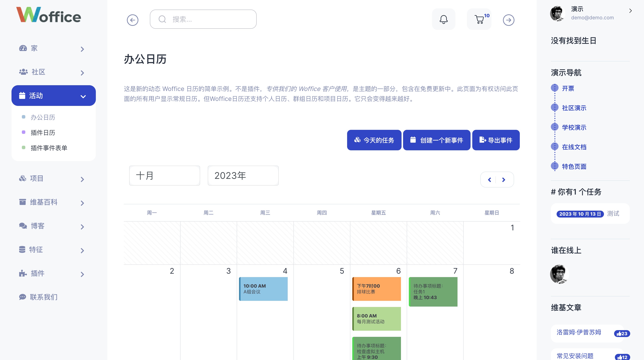Expand the 社区 menu chevron
This screenshot has width=644, height=360.
[x=82, y=73]
